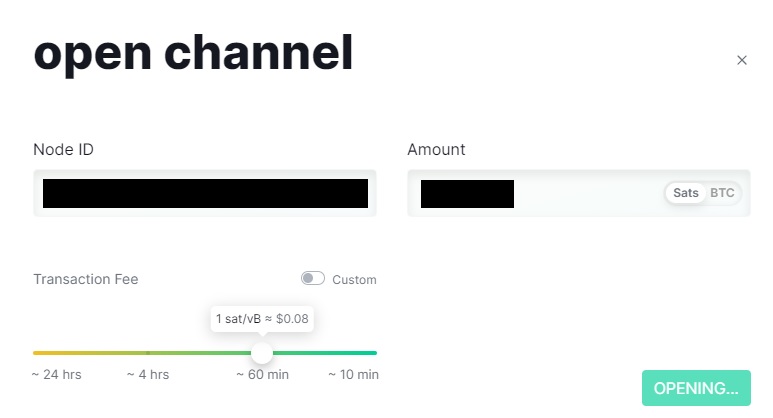
Task: Click the Custom label text
Action: pyautogui.click(x=354, y=280)
